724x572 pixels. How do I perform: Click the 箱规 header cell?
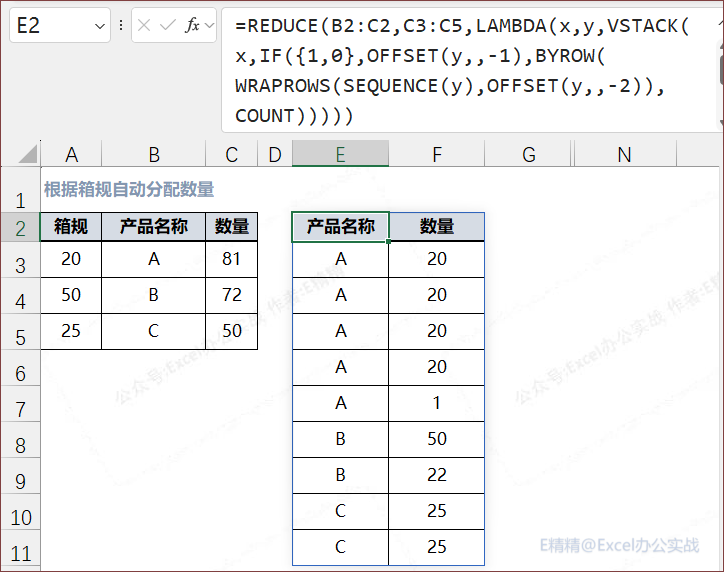(71, 227)
